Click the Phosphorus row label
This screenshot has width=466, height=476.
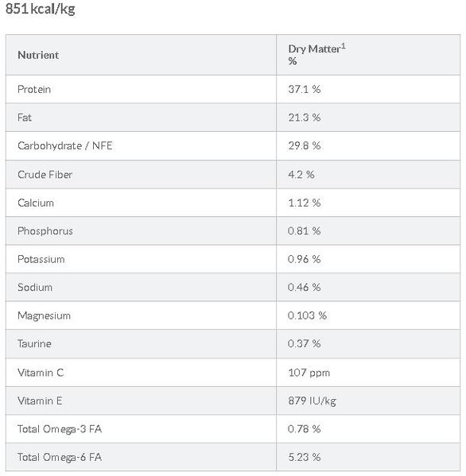(x=45, y=231)
